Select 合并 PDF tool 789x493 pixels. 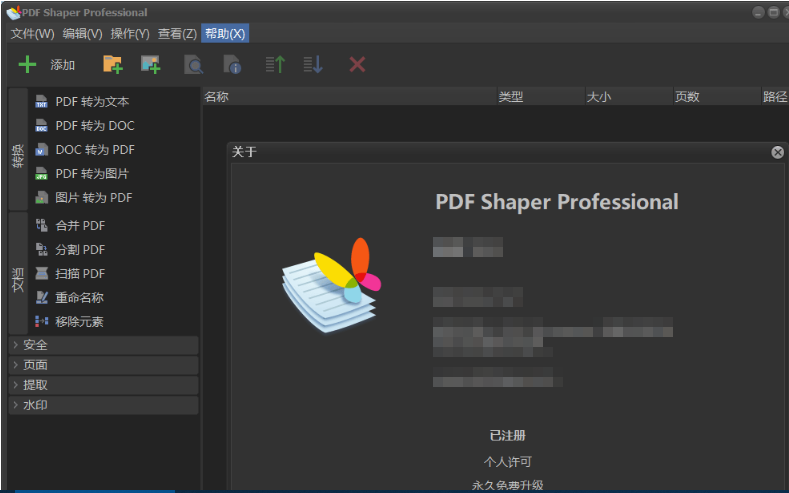click(80, 226)
